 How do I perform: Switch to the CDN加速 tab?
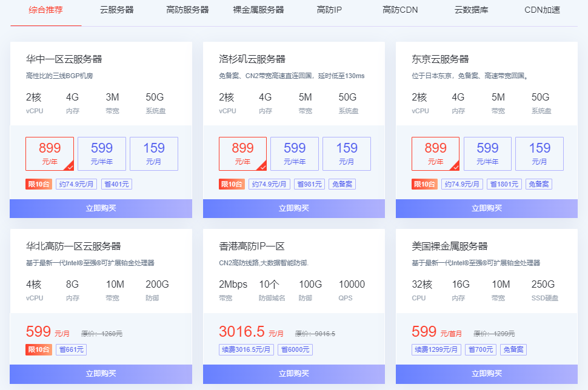(543, 10)
